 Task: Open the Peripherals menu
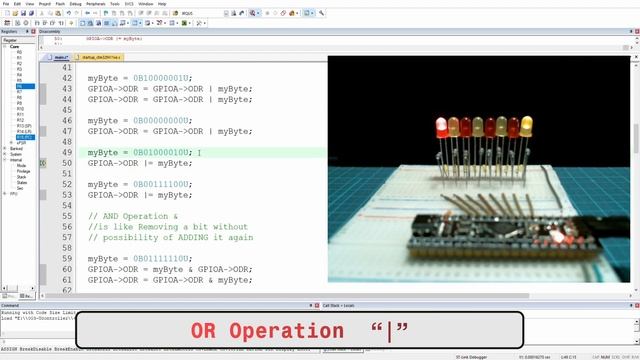pyautogui.click(x=96, y=4)
